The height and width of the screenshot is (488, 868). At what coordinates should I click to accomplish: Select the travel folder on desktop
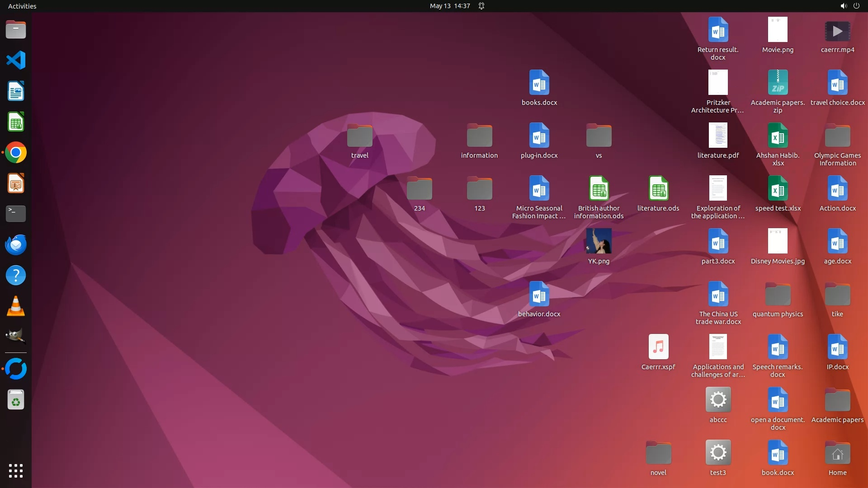tap(359, 136)
